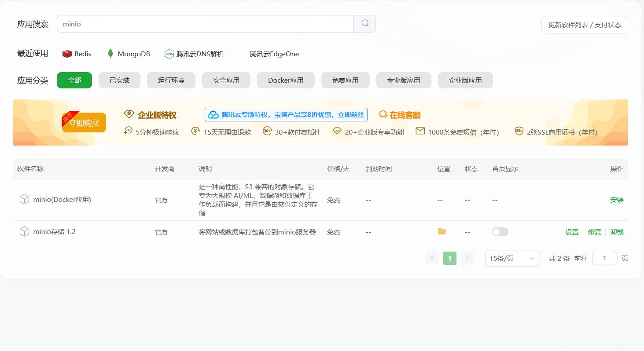Screen dimensions: 644x351
Task: Click the minio存储 1.2 cube icon
Action: pos(24,231)
